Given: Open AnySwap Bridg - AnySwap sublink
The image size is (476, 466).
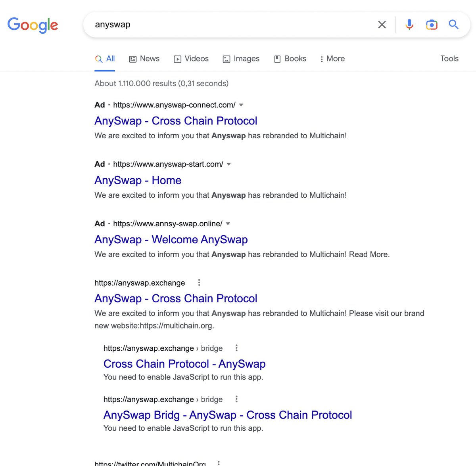Looking at the screenshot, I should click(228, 415).
